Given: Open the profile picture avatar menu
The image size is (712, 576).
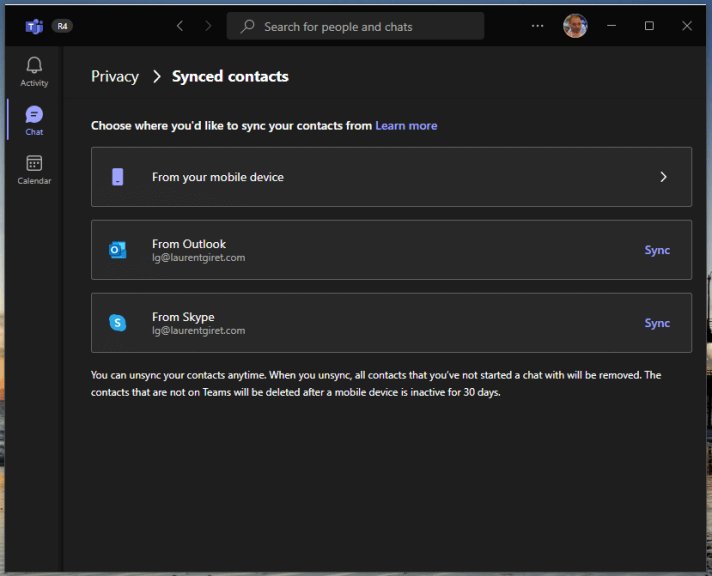Looking at the screenshot, I should [x=575, y=26].
